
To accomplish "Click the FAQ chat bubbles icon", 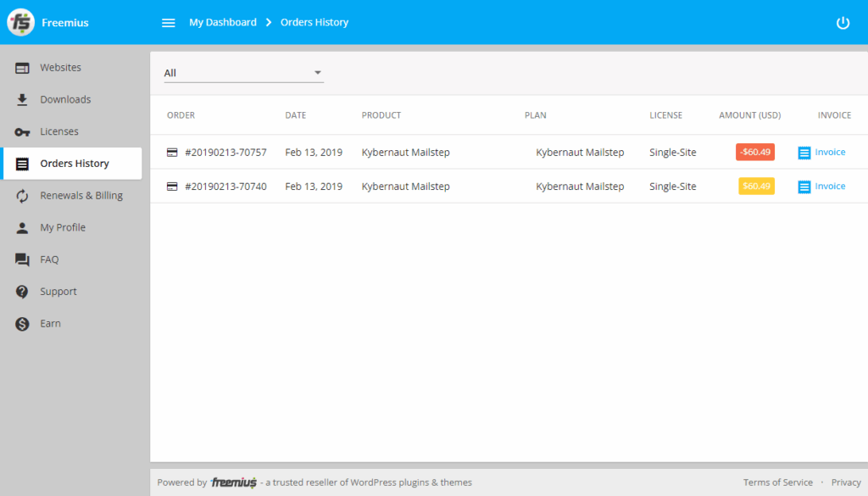I will click(x=22, y=259).
